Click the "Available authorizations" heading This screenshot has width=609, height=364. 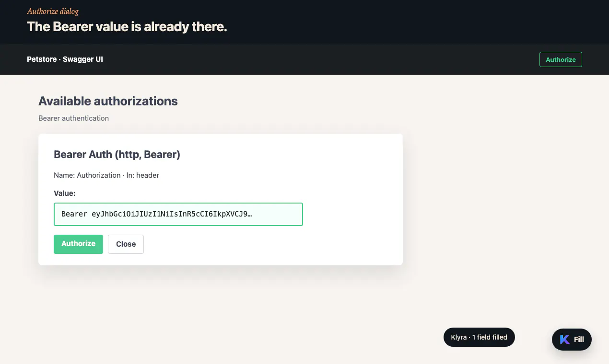pyautogui.click(x=108, y=101)
